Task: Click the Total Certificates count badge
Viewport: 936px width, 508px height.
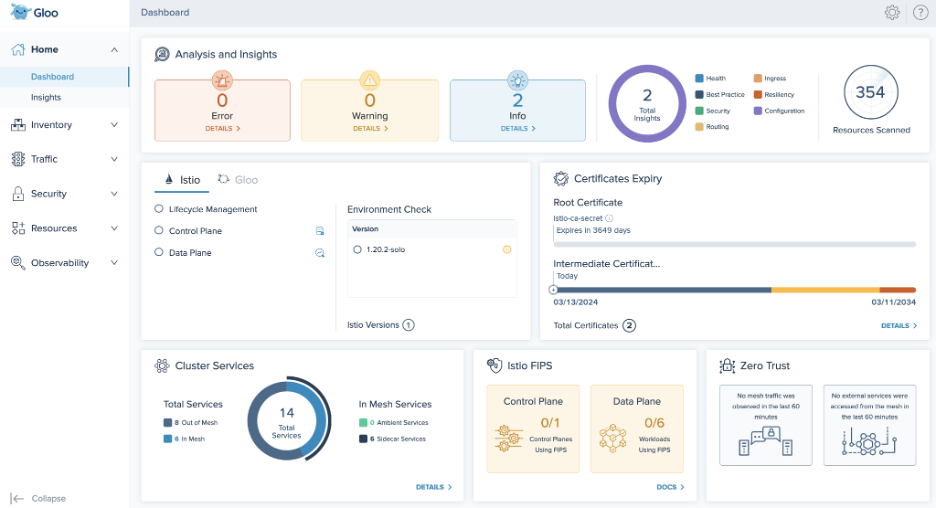Action: (x=629, y=325)
